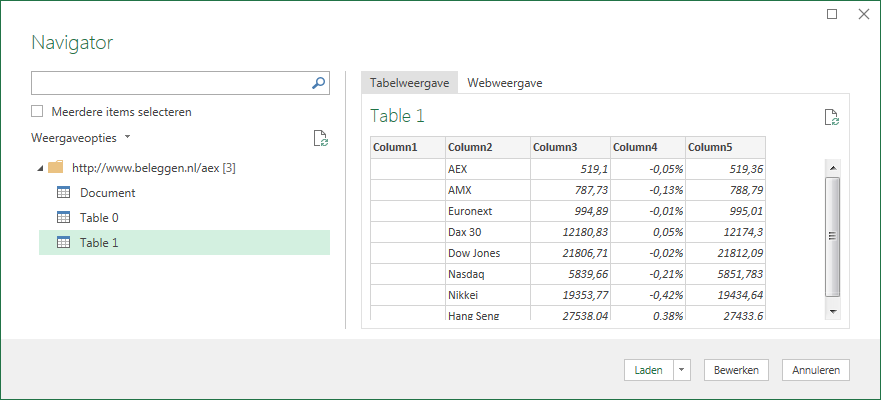This screenshot has height=400, width=881.
Task: Switch to the Webweergave tab
Action: click(x=505, y=83)
